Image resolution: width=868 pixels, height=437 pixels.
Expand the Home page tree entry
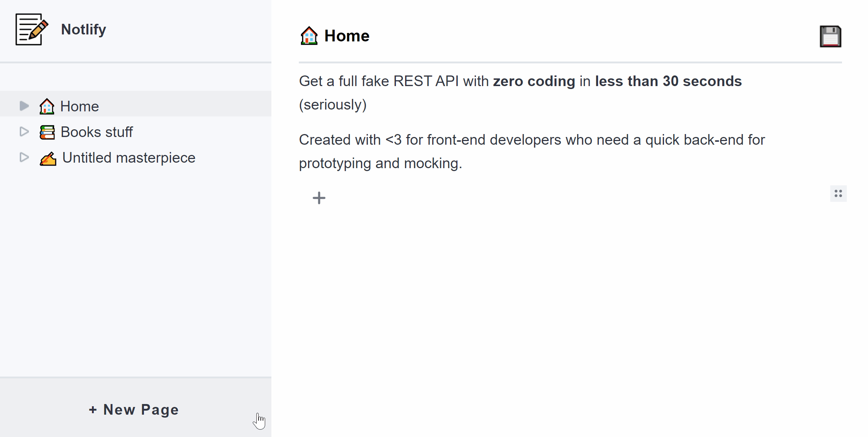coord(23,106)
